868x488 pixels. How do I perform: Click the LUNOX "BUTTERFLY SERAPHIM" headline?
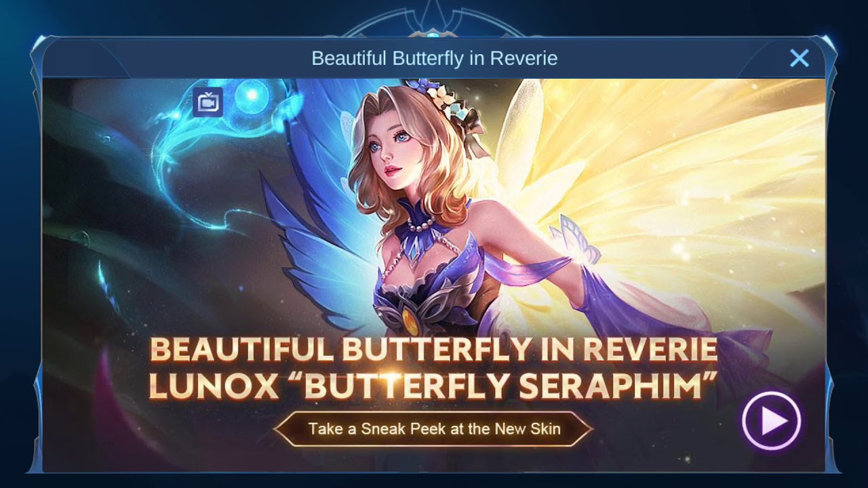(x=433, y=386)
